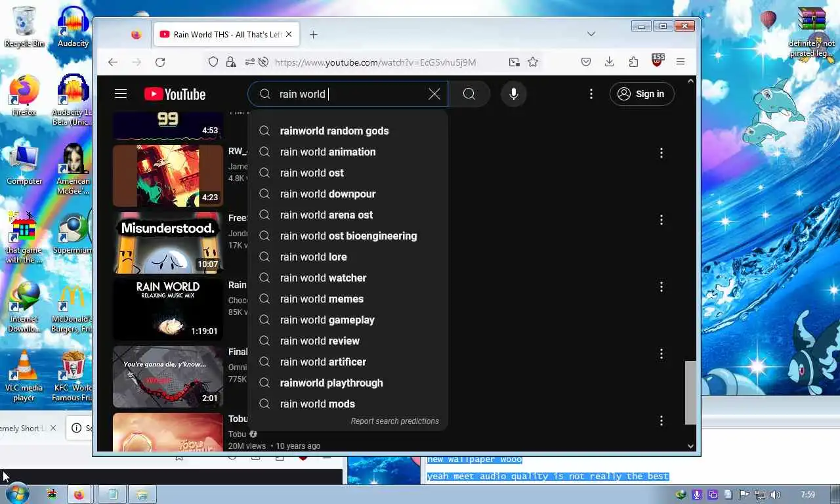Clear the YouTube search query X
Viewport: 840px width, 504px height.
tap(434, 94)
